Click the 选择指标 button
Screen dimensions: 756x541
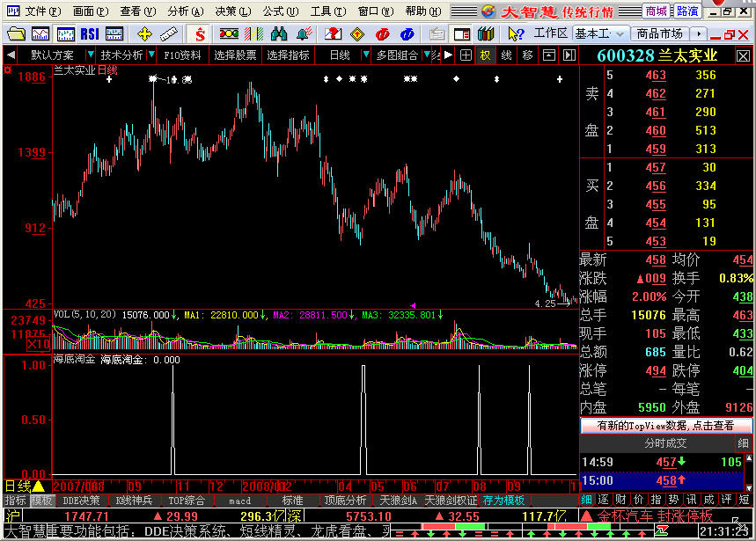[x=288, y=55]
